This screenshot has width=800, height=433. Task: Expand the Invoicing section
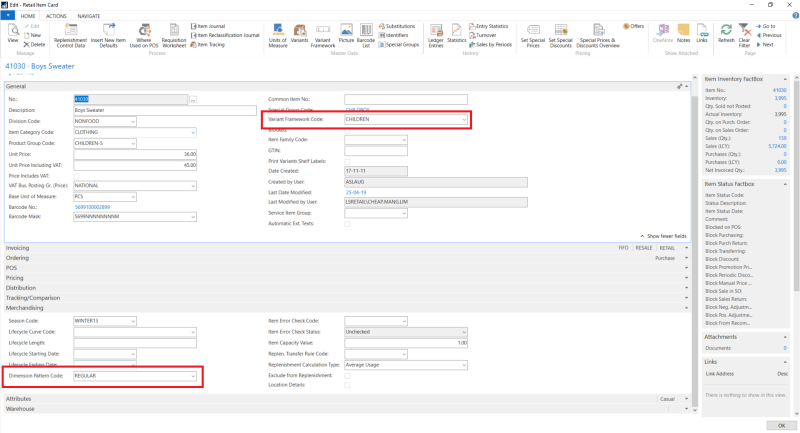coord(18,247)
